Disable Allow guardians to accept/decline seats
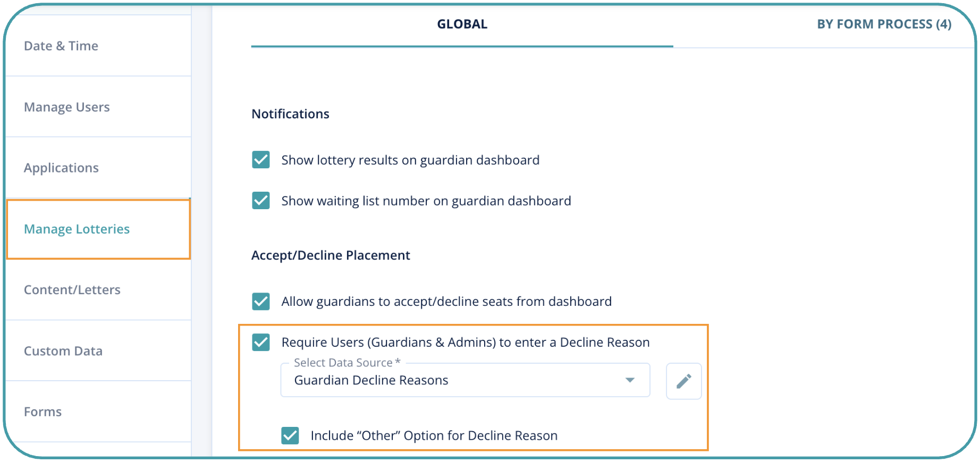The width and height of the screenshot is (980, 463). [x=261, y=301]
